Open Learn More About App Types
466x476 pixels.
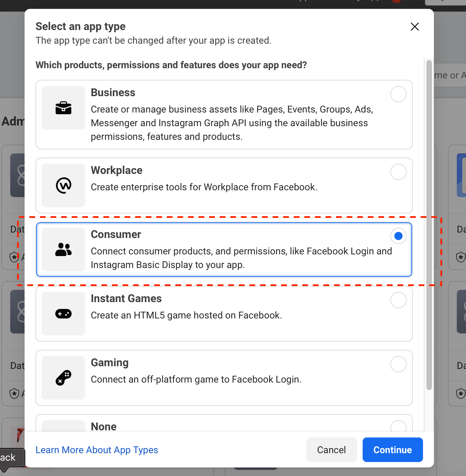tap(97, 450)
